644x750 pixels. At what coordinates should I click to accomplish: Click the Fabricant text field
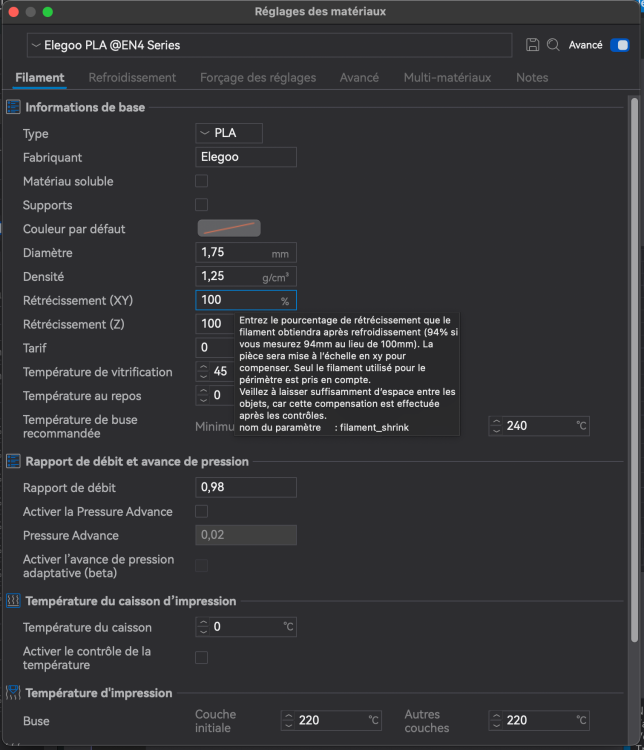pos(246,157)
